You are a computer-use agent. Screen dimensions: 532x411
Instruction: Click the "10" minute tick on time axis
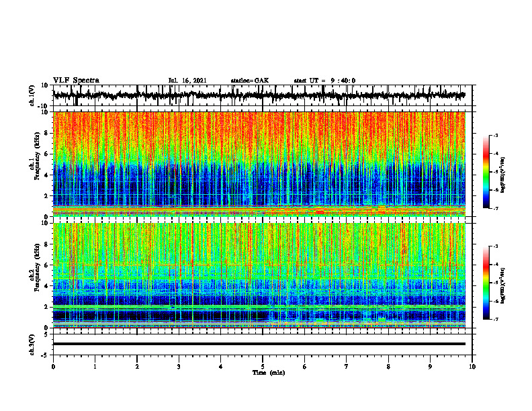472,367
